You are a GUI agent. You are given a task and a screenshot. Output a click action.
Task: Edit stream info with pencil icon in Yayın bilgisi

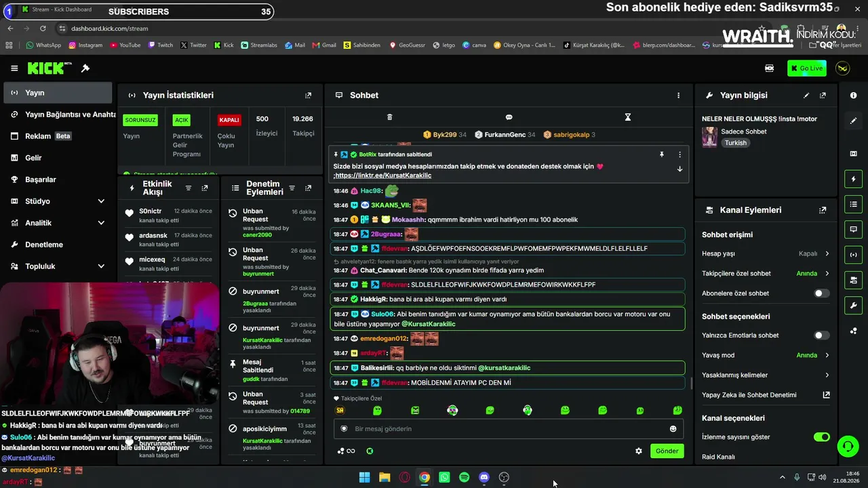point(806,96)
